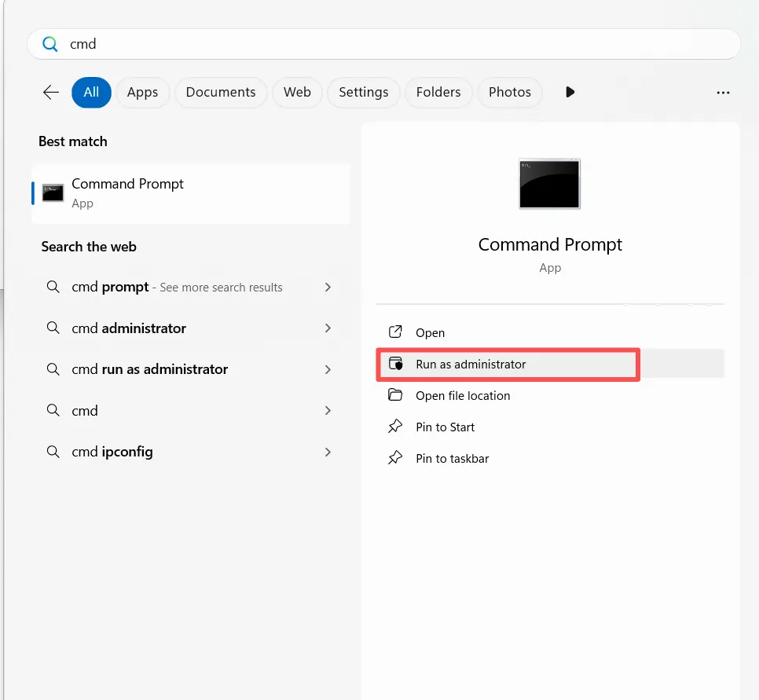Select the Web search filter
The height and width of the screenshot is (700, 759).
[x=297, y=92]
